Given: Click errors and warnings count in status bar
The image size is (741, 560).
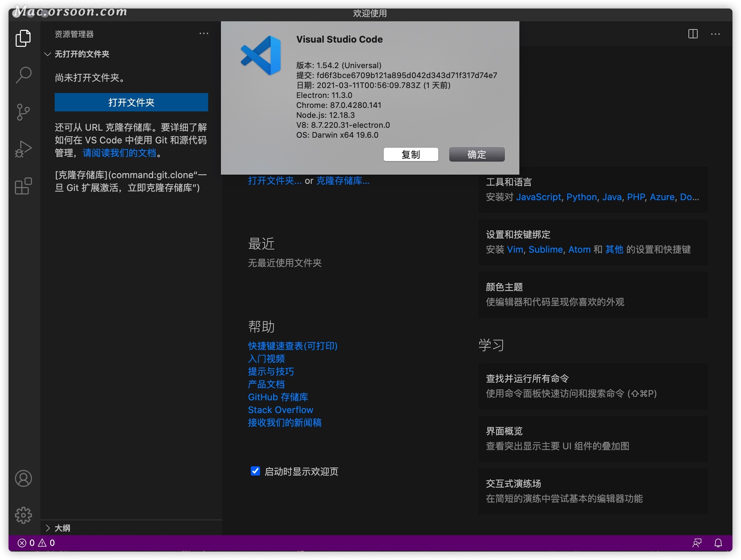Looking at the screenshot, I should (36, 543).
